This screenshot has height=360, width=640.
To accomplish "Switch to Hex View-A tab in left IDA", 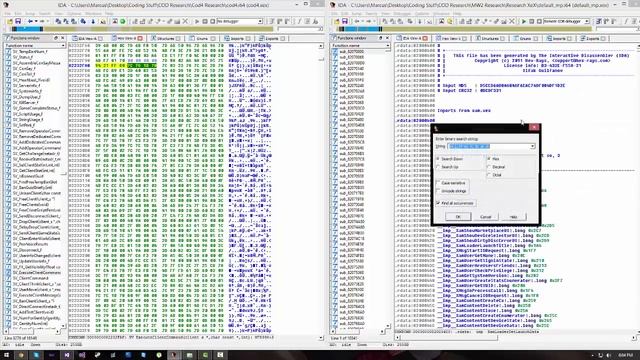I will pyautogui.click(x=127, y=38).
